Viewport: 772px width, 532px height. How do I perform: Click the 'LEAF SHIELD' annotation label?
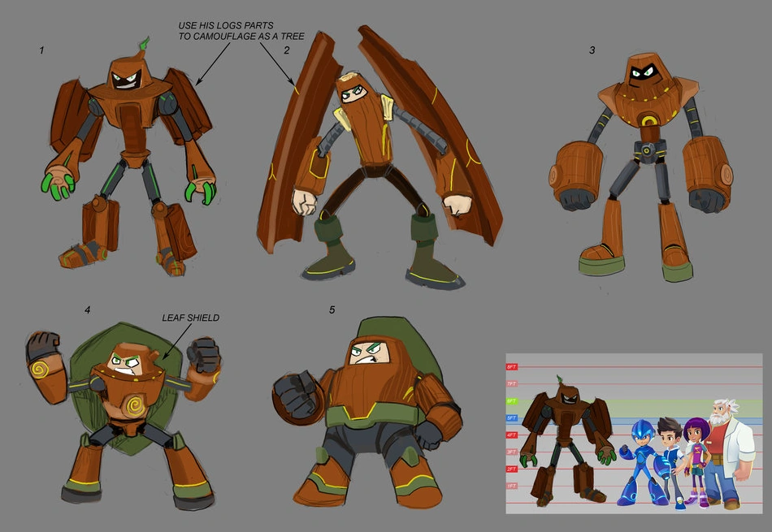190,318
